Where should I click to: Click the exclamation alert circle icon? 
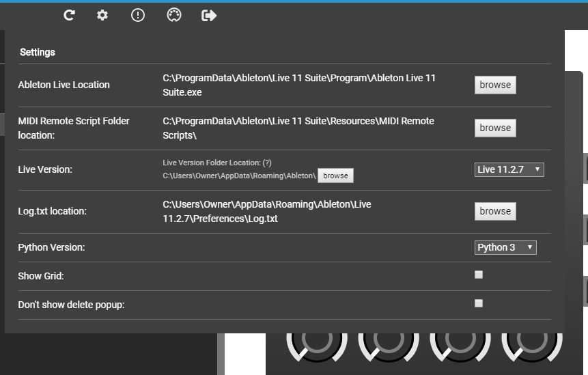click(x=138, y=15)
